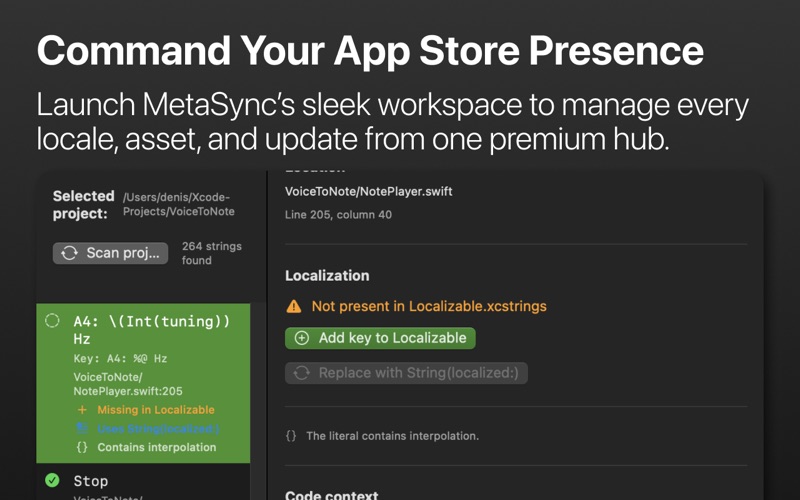Viewport: 800px width, 500px height.
Task: Click Not present in Localizable.xcstrings warning text
Action: (x=429, y=306)
